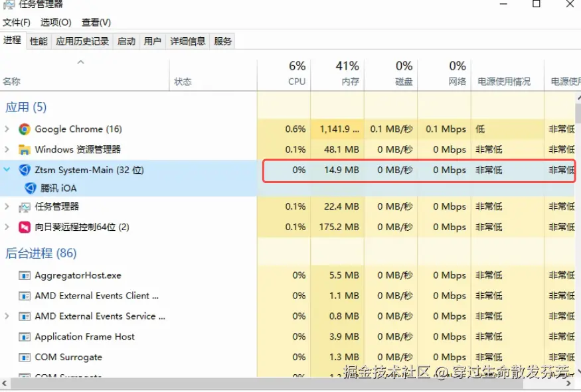Click the vertical scrollbar up arrow

click(578, 98)
